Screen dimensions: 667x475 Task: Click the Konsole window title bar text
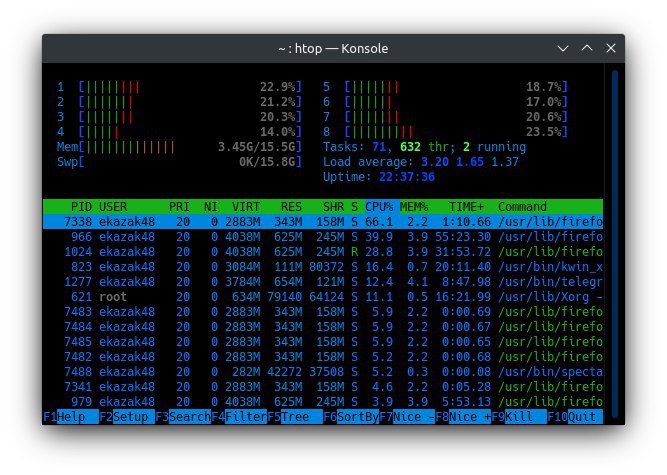point(333,48)
